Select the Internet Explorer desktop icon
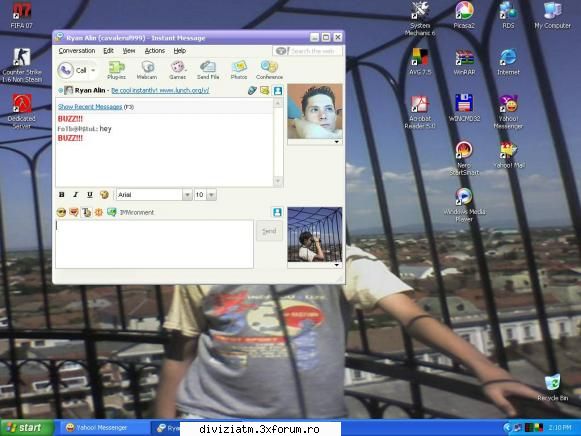The width and height of the screenshot is (581, 436). pos(508,62)
